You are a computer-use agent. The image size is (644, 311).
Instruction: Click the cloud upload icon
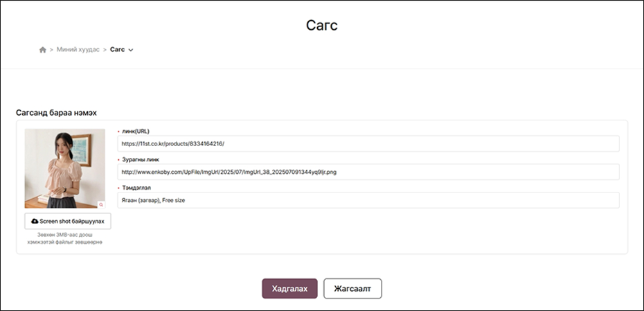coord(35,221)
